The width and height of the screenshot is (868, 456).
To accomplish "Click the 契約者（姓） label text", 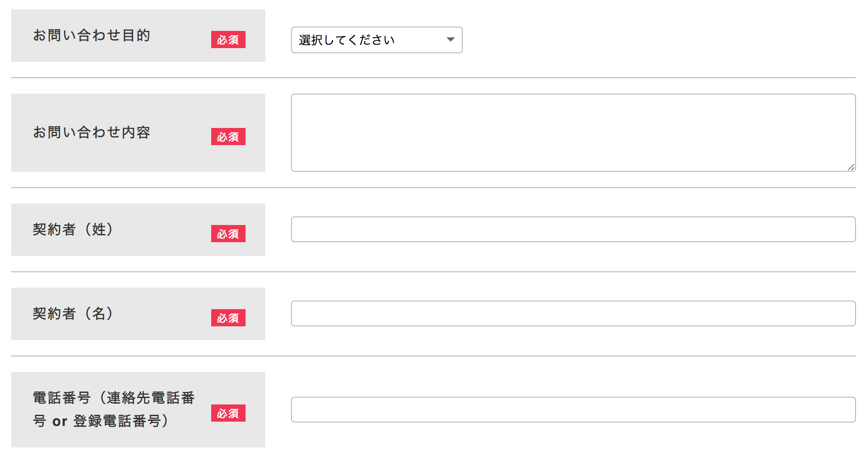I will click(x=73, y=229).
